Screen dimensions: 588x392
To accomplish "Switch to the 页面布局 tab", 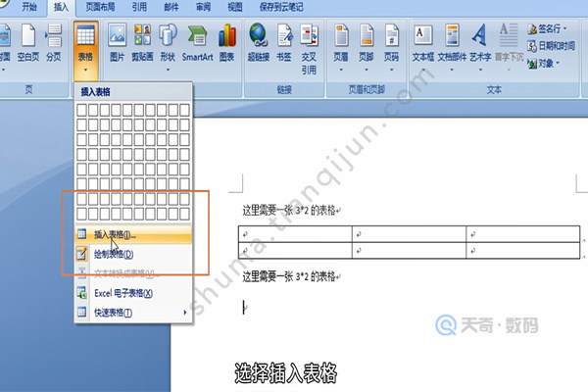I will coord(100,7).
